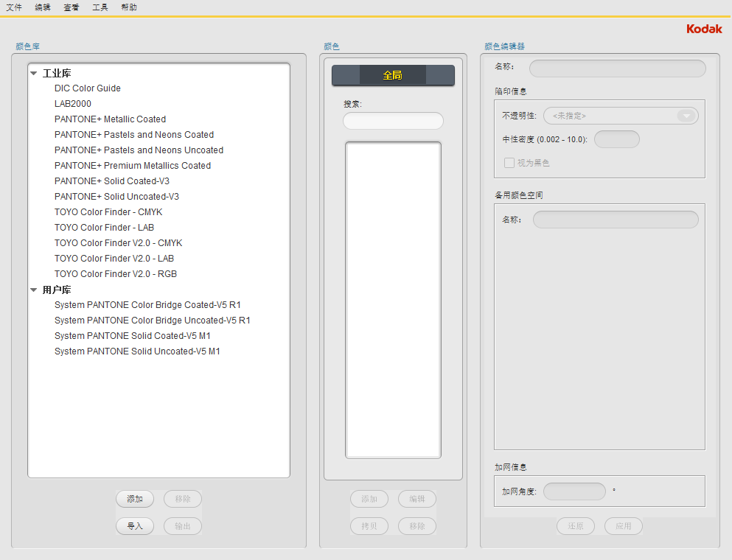Click the 移除 button under color library
732x560 pixels.
tap(183, 499)
